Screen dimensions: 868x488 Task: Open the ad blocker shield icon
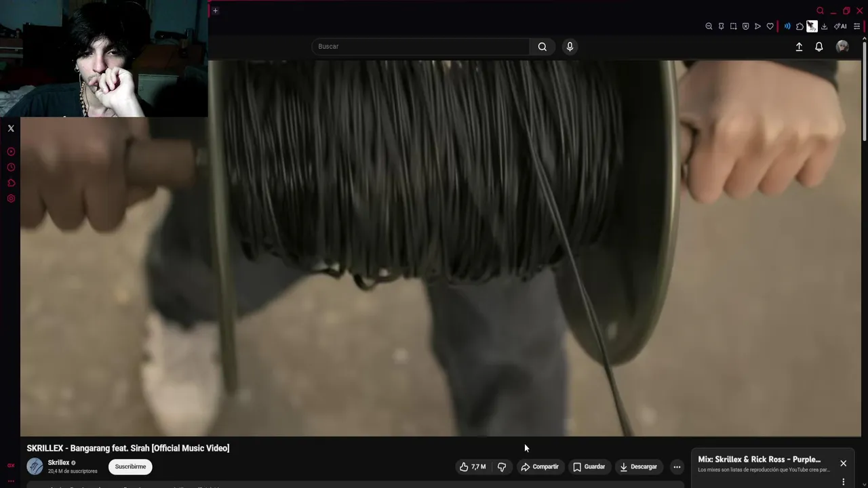[x=745, y=26]
